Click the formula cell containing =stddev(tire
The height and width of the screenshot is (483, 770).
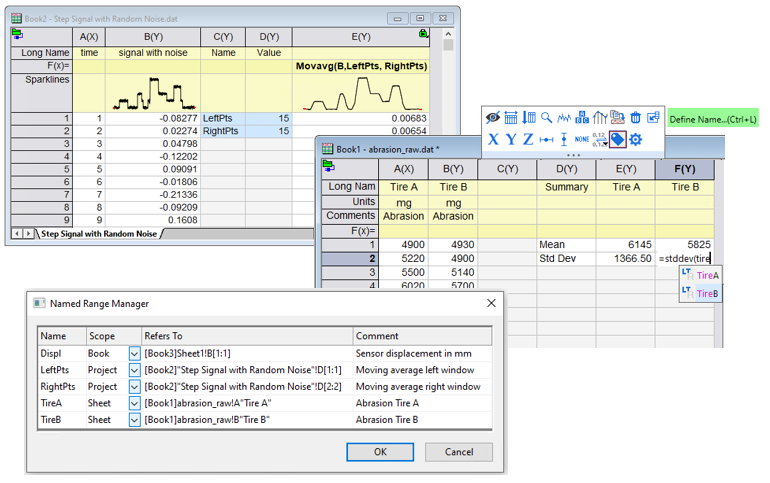click(683, 258)
